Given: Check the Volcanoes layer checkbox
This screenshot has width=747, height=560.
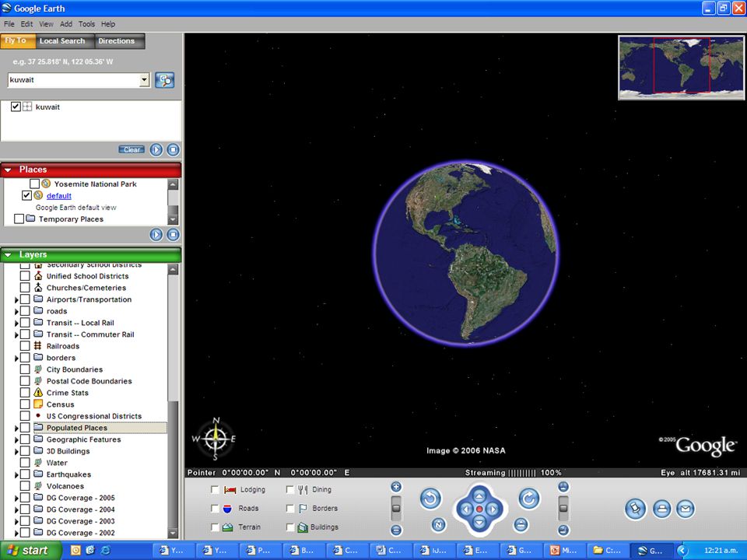Looking at the screenshot, I should (25, 485).
